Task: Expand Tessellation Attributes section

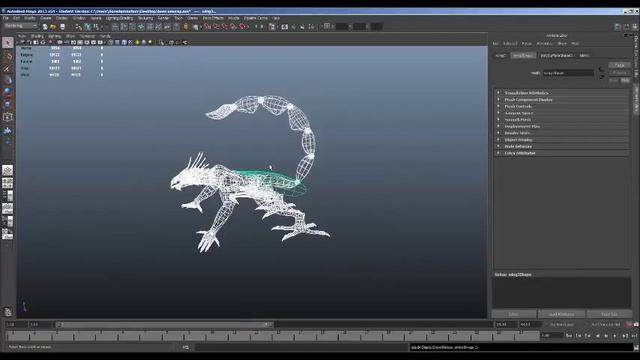Action: 561,93
